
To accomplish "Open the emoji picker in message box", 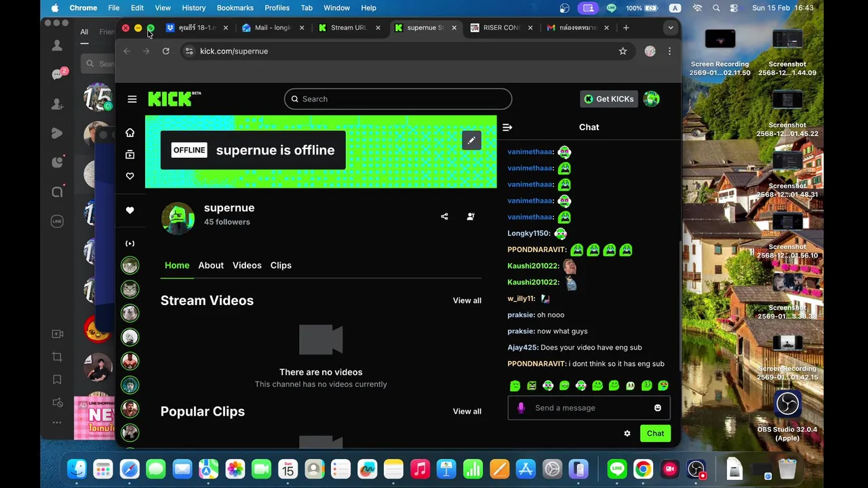I will [x=657, y=408].
